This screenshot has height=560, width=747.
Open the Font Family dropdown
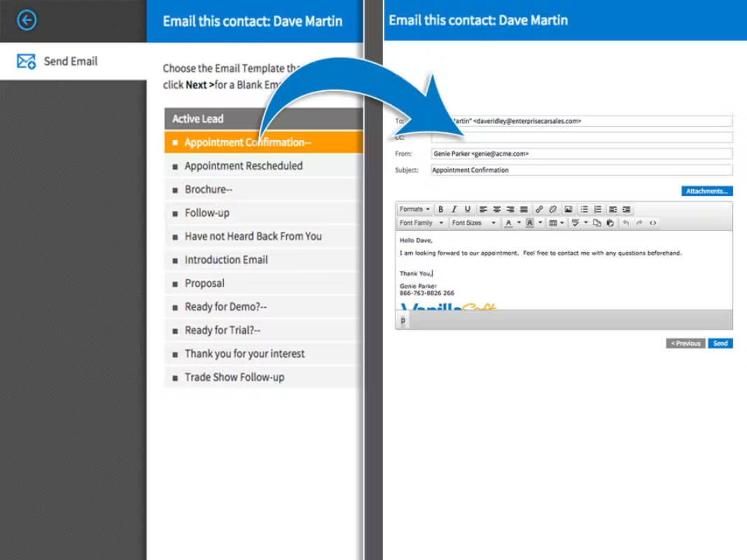click(x=421, y=223)
